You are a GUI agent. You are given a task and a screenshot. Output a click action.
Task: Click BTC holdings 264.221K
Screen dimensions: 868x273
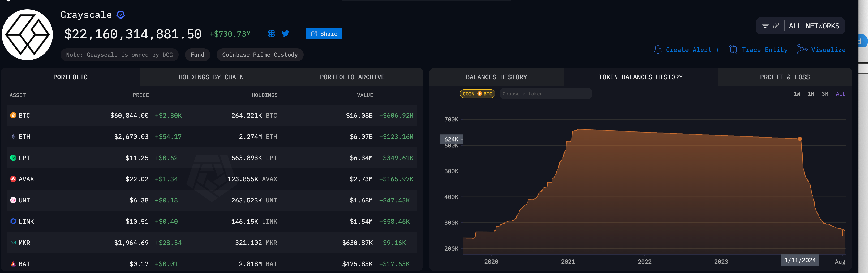coord(247,116)
